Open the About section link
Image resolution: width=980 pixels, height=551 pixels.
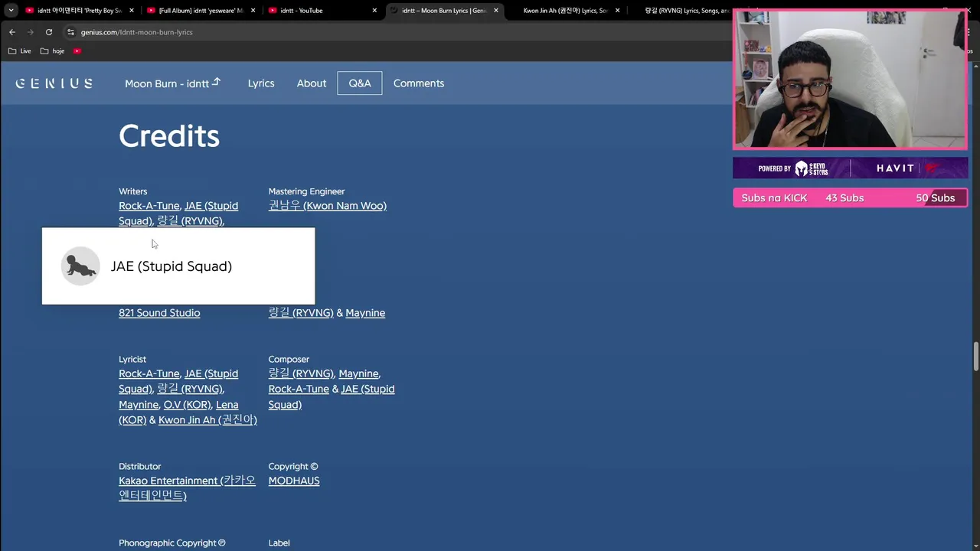click(x=312, y=83)
